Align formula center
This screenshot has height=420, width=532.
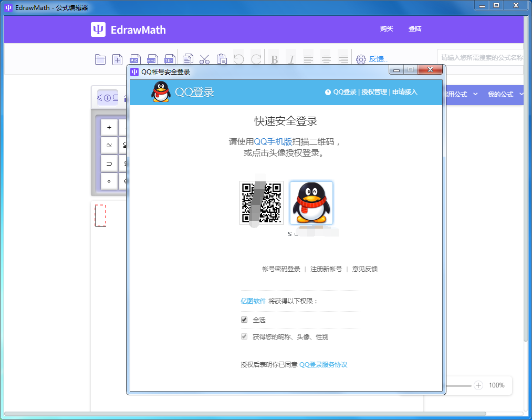click(326, 59)
